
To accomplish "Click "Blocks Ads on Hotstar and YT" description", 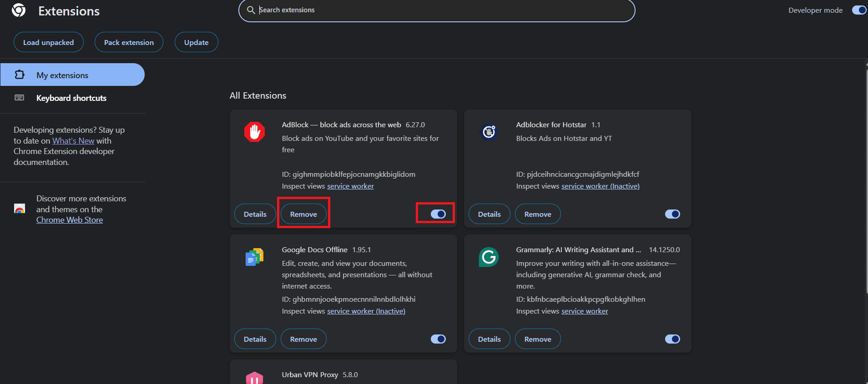I will [x=564, y=139].
